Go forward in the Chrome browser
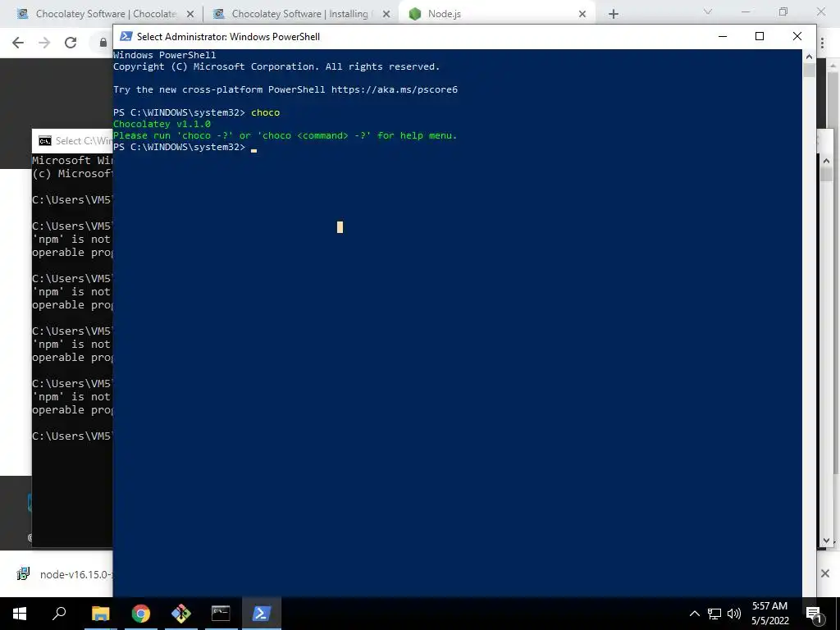The width and height of the screenshot is (840, 630). coord(44,43)
